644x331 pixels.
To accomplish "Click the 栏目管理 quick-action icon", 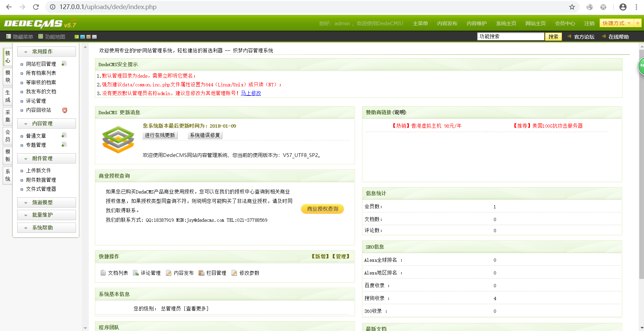I will coord(202,273).
